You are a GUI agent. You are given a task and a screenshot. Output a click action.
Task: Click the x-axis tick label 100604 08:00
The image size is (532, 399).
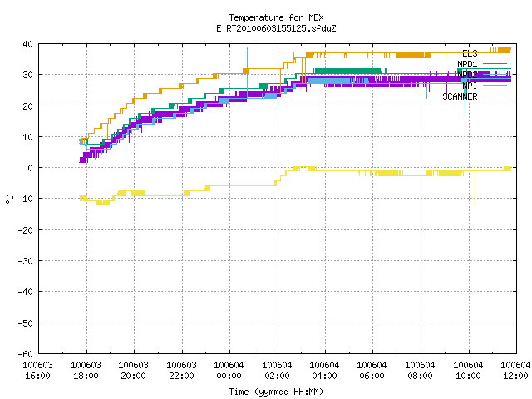tap(421, 371)
